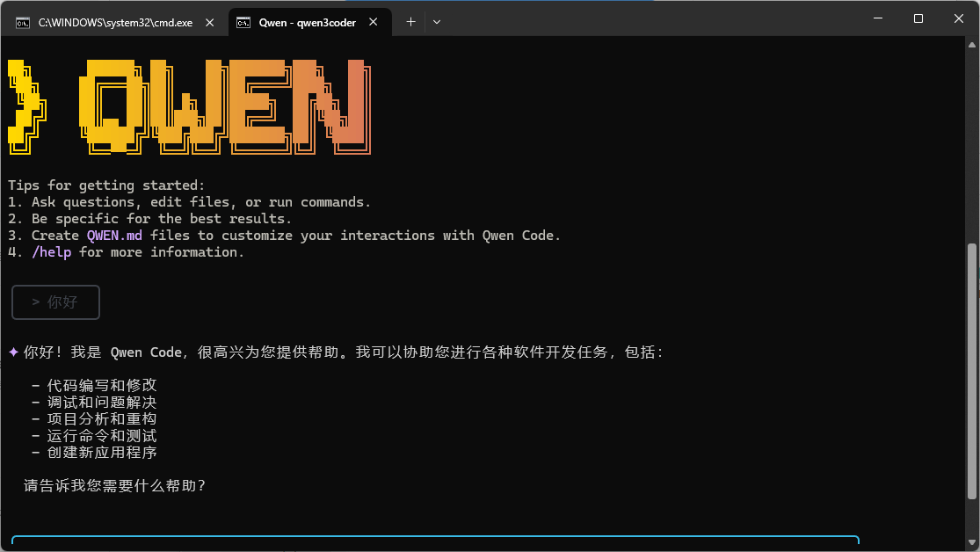Click the QWEN.md filename text
This screenshot has width=980, height=552.
coord(113,235)
